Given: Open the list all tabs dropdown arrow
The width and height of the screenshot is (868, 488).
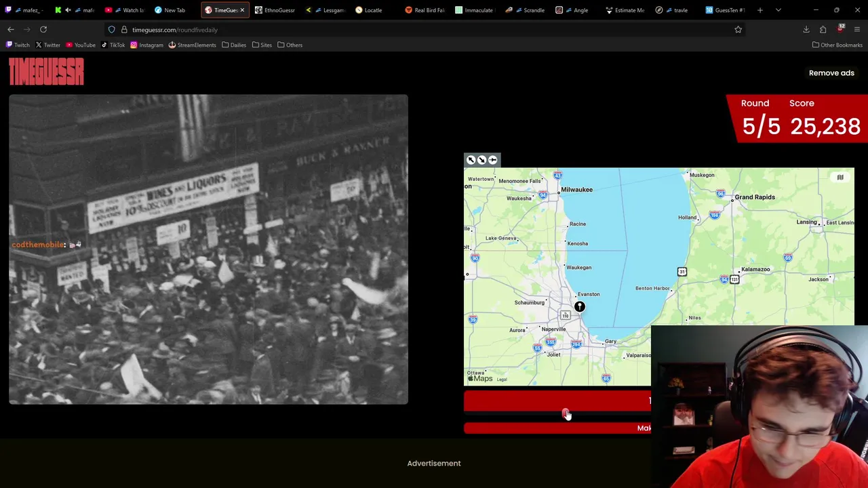Looking at the screenshot, I should pyautogui.click(x=778, y=10).
